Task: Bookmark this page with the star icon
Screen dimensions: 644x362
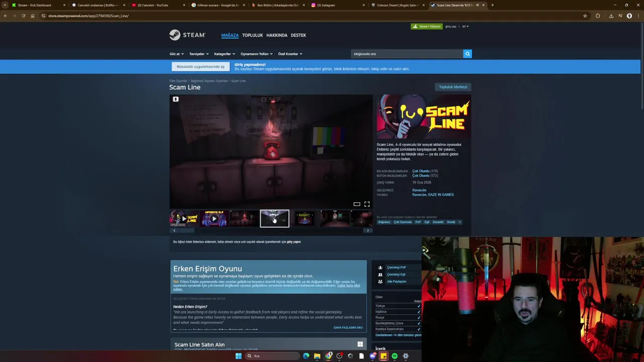Action: coord(585,16)
